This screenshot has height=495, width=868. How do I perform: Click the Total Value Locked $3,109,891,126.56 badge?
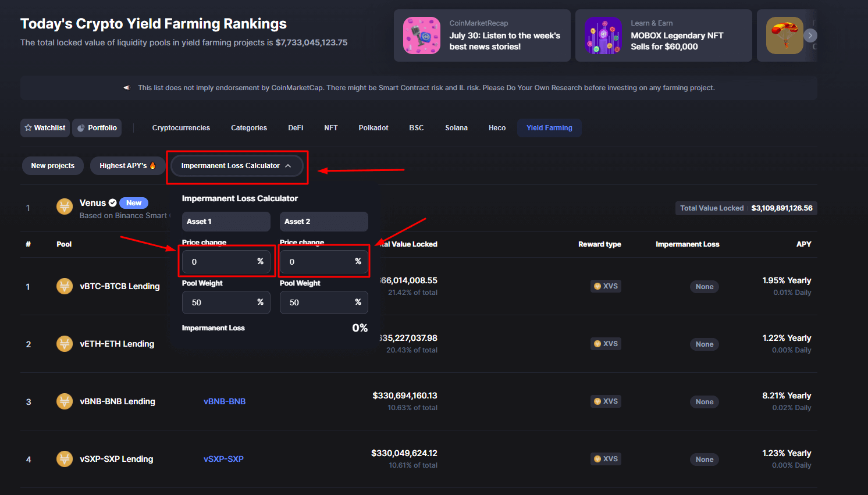click(x=746, y=208)
